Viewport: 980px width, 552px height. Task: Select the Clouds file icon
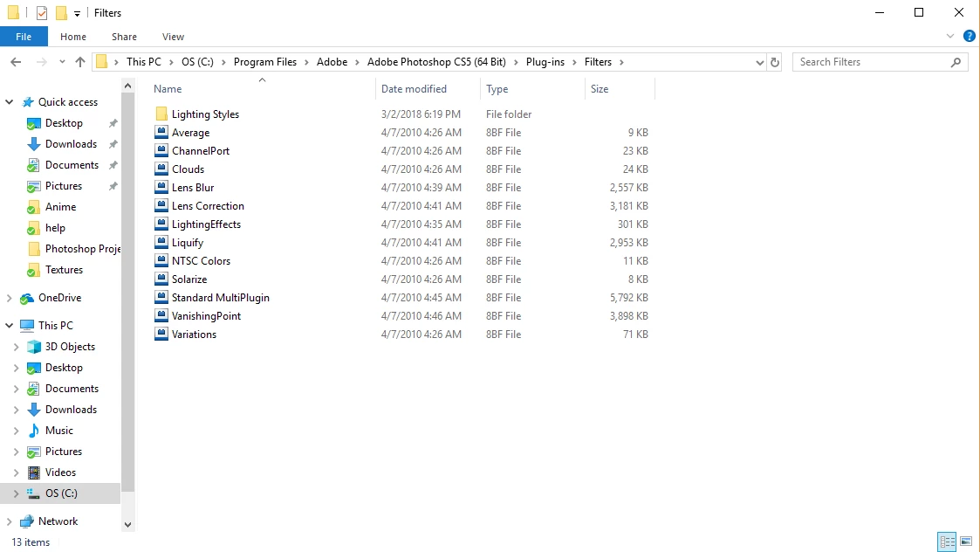pos(161,169)
